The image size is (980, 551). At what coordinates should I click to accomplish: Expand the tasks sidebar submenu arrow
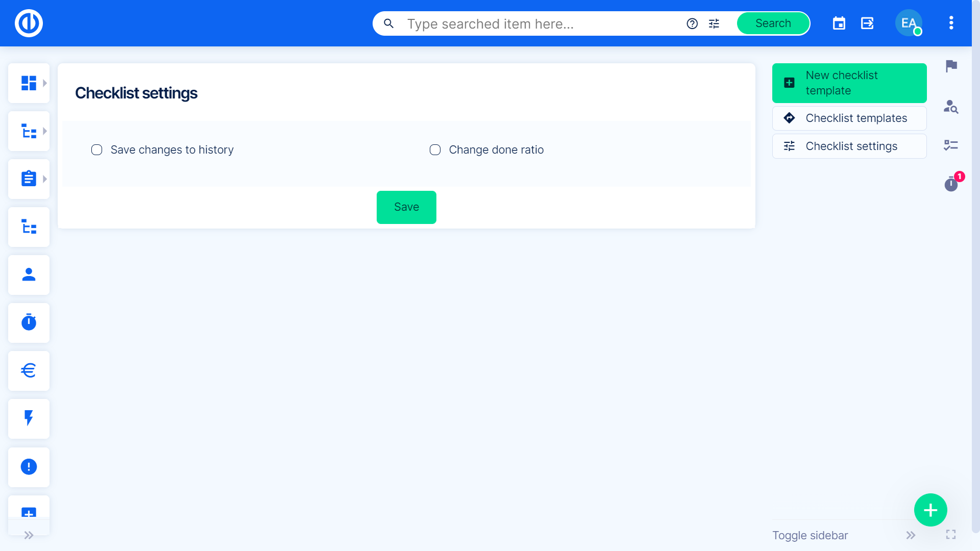click(45, 179)
